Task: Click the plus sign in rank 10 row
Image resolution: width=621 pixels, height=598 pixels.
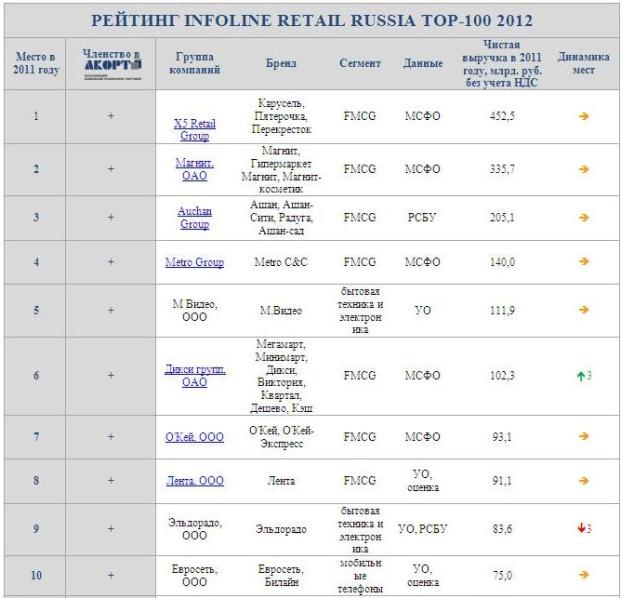Action: pos(111,575)
